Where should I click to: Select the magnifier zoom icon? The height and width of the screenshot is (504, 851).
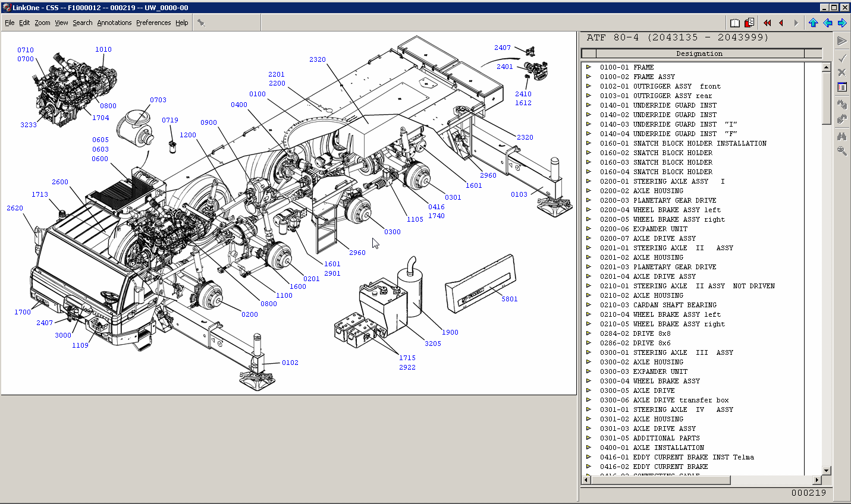coord(841,150)
